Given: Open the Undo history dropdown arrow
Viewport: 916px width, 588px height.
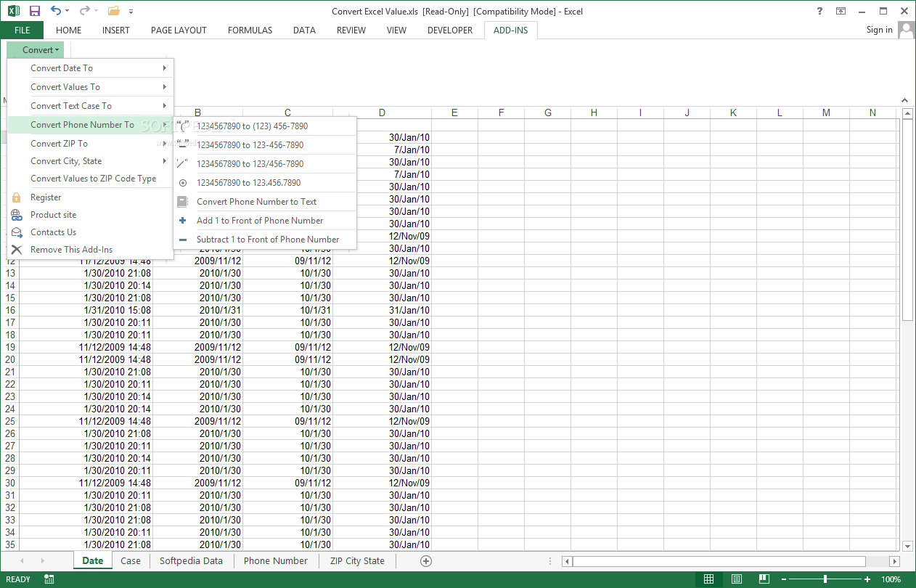Looking at the screenshot, I should [68, 11].
